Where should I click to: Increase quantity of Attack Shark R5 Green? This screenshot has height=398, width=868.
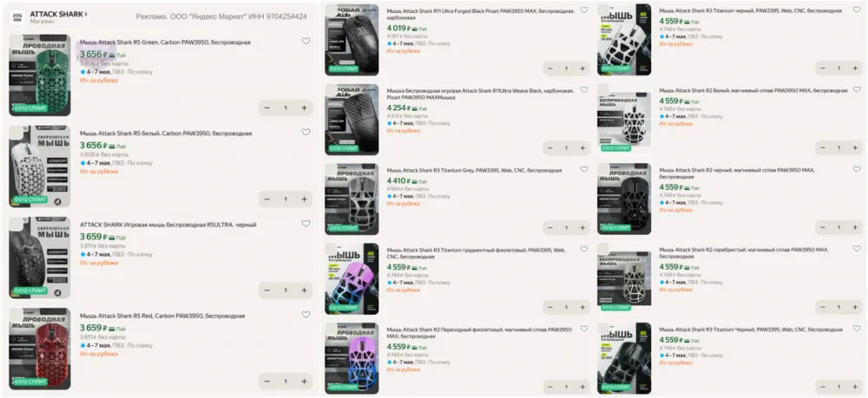pos(304,108)
